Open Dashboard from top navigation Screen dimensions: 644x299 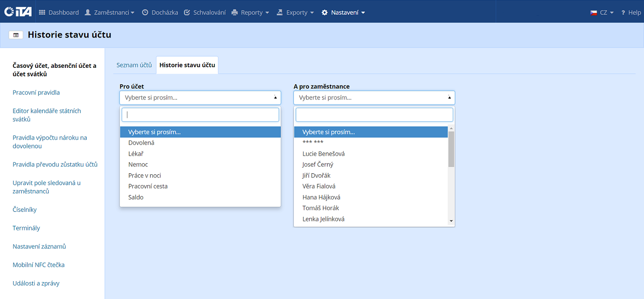click(59, 12)
